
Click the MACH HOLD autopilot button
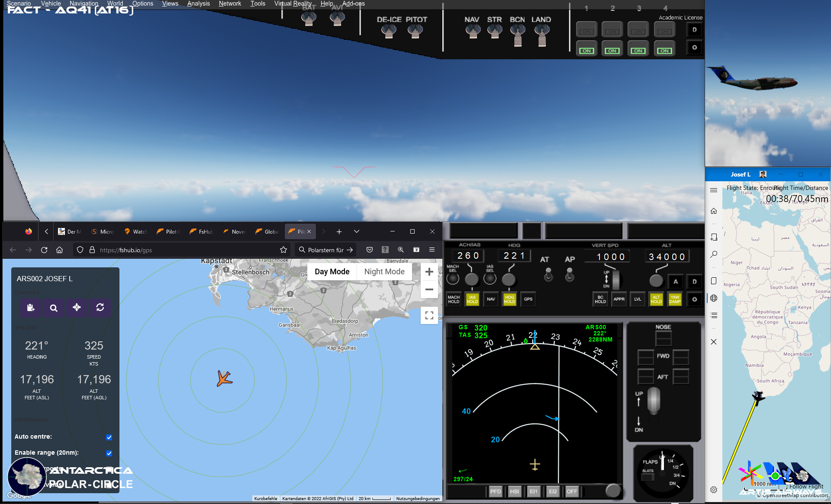[454, 299]
